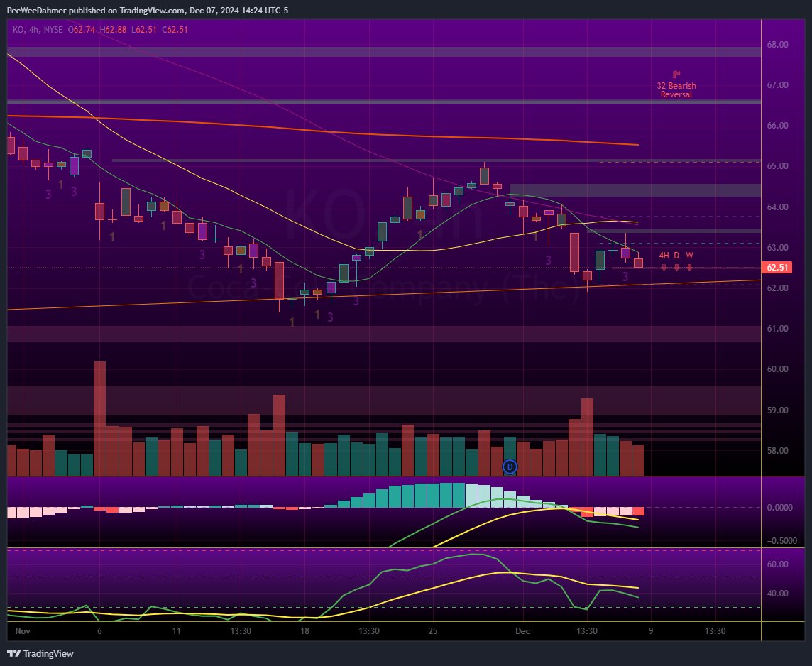Click the 4H timeframe label
This screenshot has width=812, height=666.
[x=664, y=256]
